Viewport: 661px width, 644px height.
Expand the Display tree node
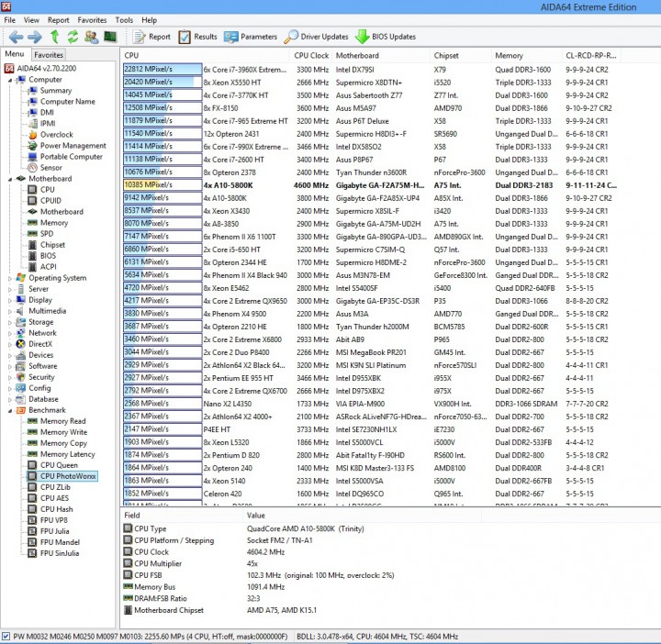point(10,300)
